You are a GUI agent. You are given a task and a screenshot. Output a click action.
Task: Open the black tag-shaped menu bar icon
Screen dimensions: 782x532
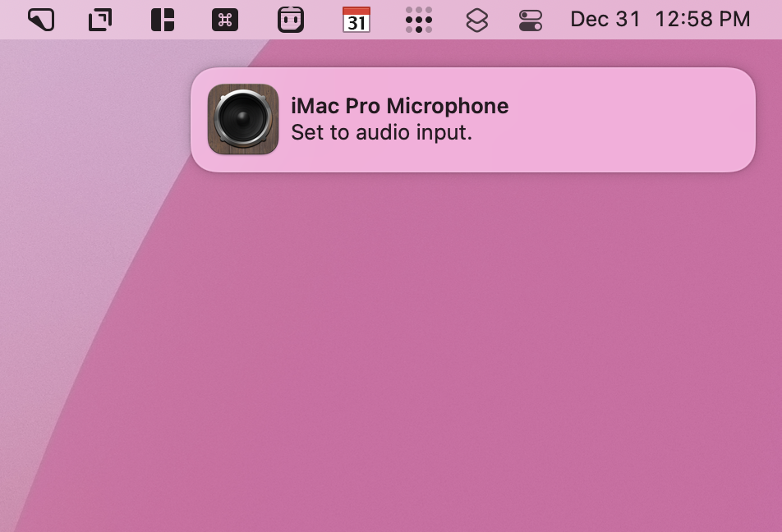pyautogui.click(x=41, y=20)
